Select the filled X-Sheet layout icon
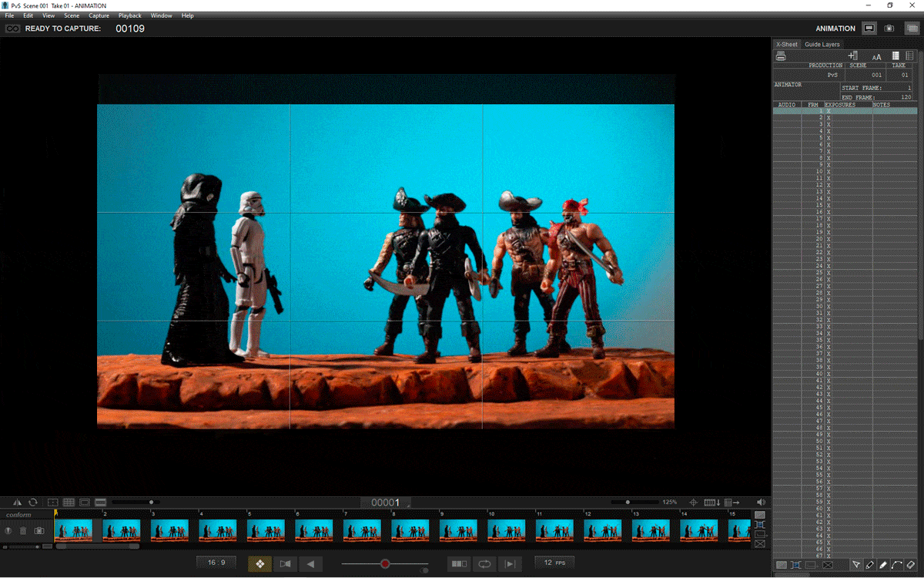Screen dimensions: 924x578 coord(896,56)
